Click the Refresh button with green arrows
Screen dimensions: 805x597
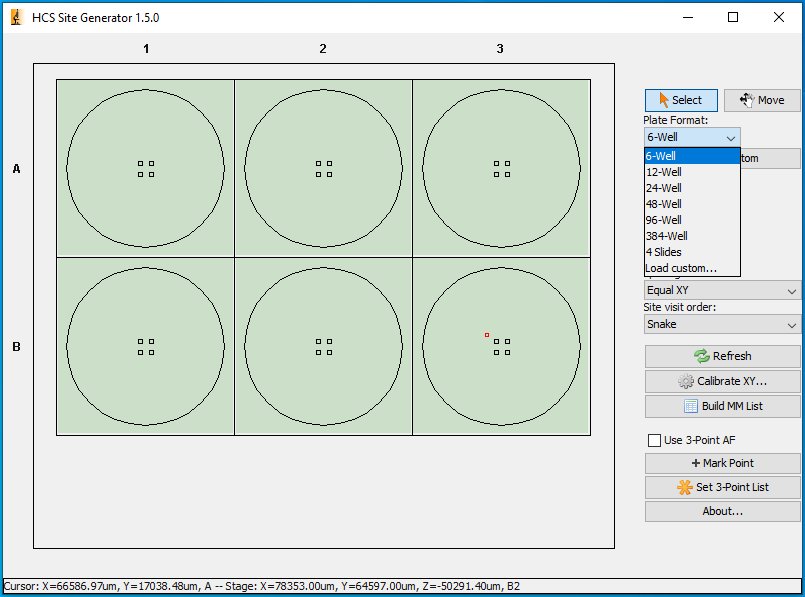[722, 356]
